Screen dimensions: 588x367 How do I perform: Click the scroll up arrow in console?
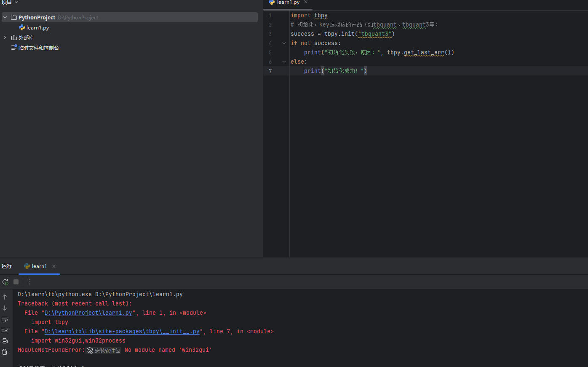pos(5,297)
